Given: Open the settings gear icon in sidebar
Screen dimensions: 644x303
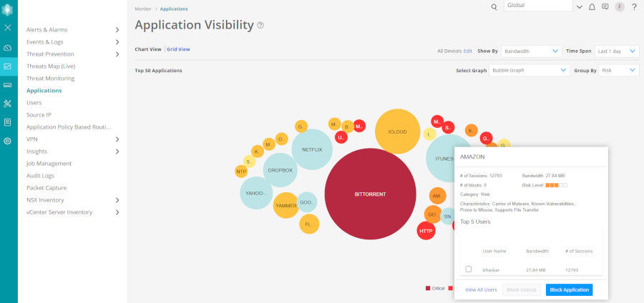Looking at the screenshot, I should point(8,141).
